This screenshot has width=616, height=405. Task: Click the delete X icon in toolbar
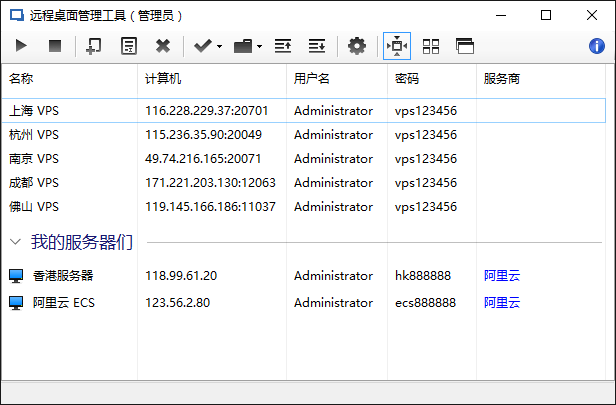coord(163,46)
